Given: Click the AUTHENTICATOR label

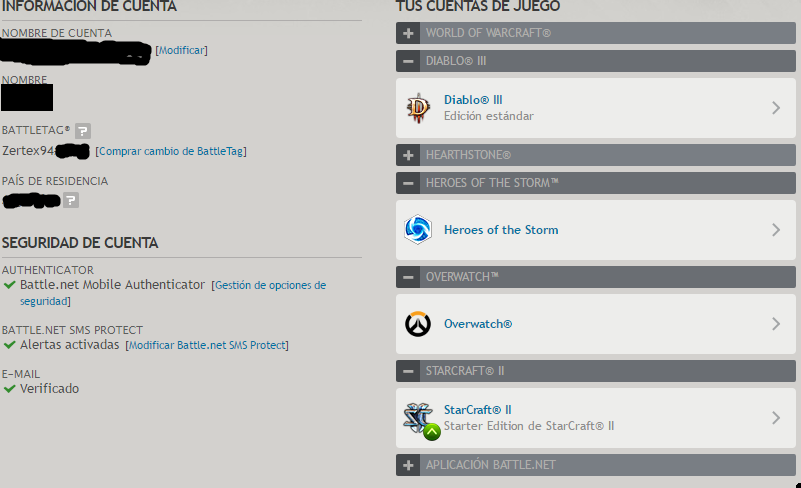Looking at the screenshot, I should [48, 270].
